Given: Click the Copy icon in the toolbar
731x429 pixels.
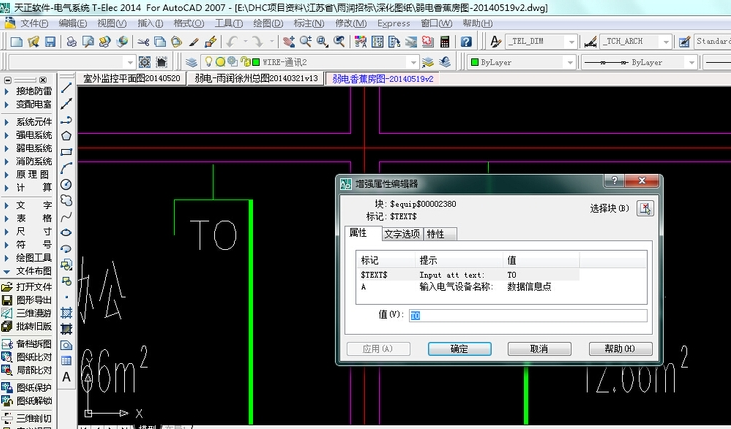Looking at the screenshot, I should tap(160, 42).
